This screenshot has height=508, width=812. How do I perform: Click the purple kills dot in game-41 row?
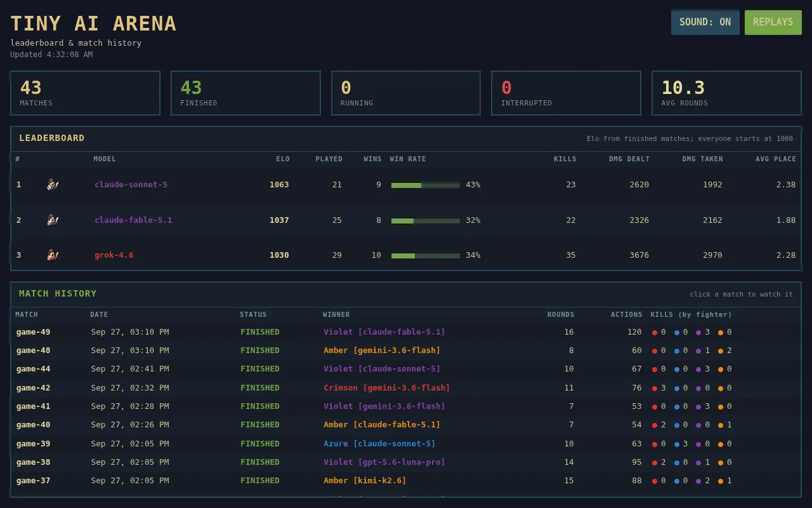point(698,406)
